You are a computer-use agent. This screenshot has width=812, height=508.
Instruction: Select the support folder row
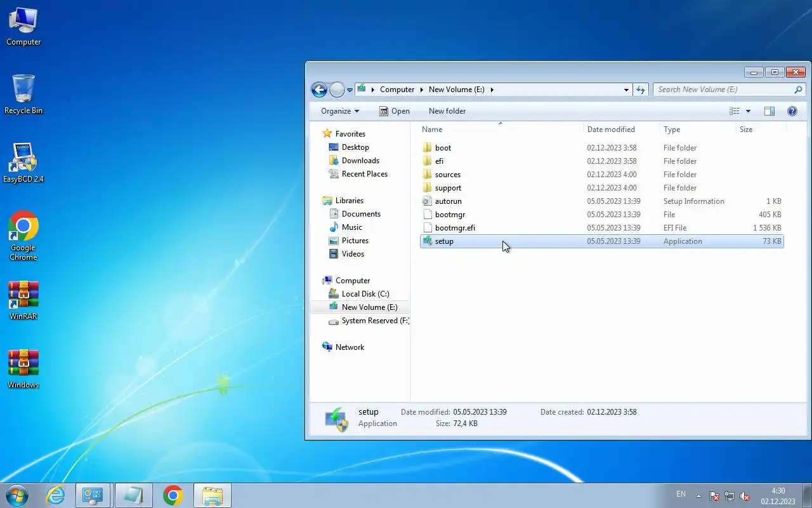click(x=602, y=188)
